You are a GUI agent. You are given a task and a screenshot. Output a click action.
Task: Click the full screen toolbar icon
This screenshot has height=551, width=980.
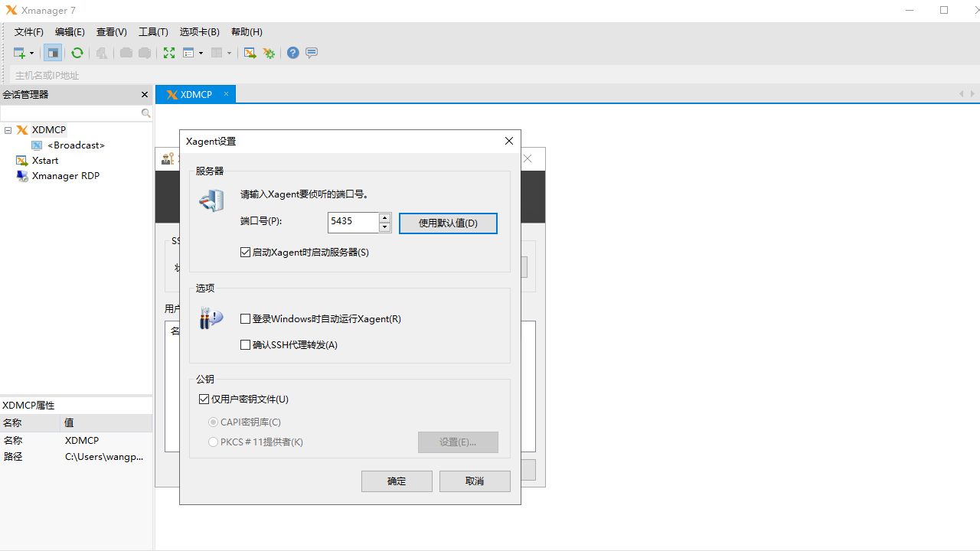click(169, 53)
